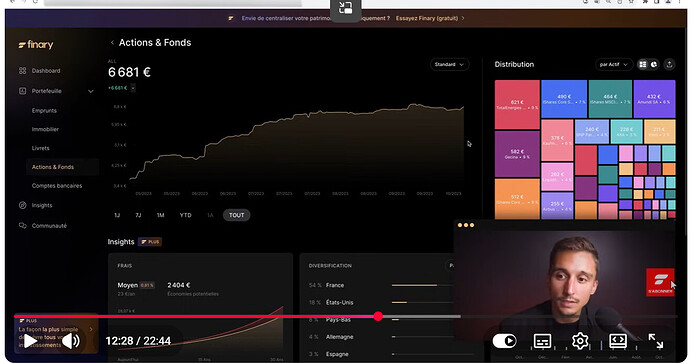This screenshot has height=363, width=690.
Task: Click the États-Unis diversification row
Action: pyautogui.click(x=381, y=302)
